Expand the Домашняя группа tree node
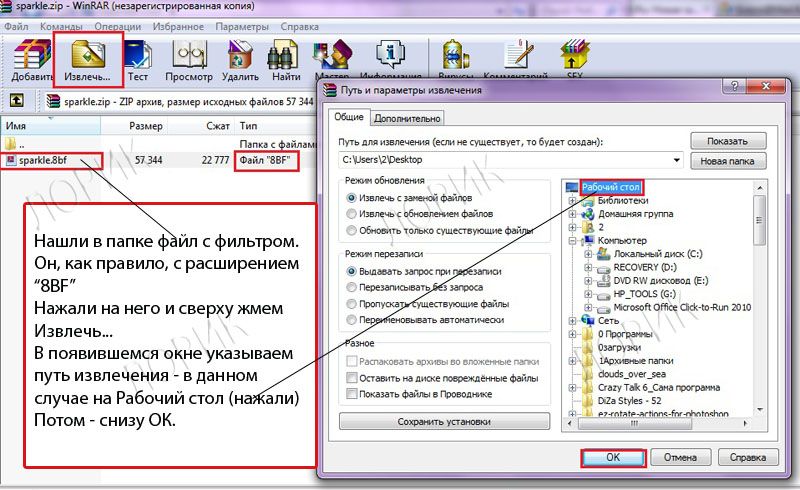Viewport: 800px width, 490px height. click(572, 214)
